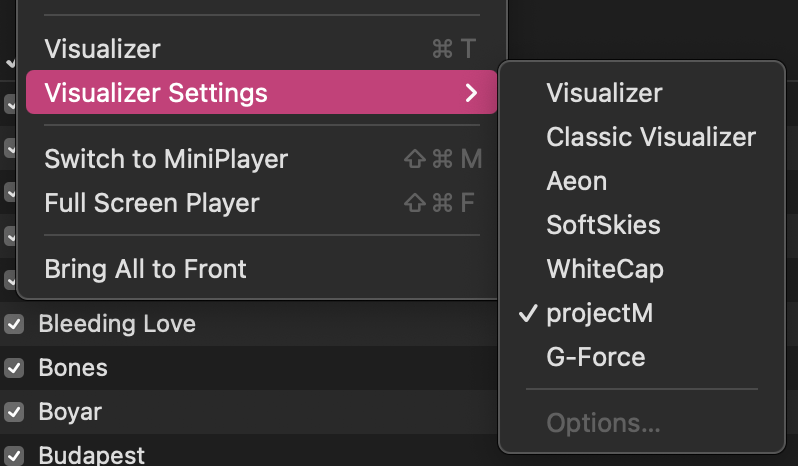Open the Visualizer Settings menu entry
The width and height of the screenshot is (798, 466).
[x=156, y=94]
